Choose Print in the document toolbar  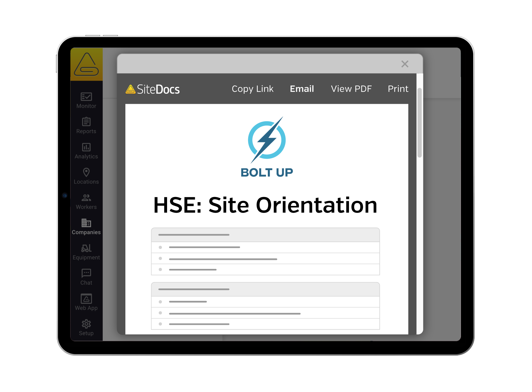(x=398, y=89)
